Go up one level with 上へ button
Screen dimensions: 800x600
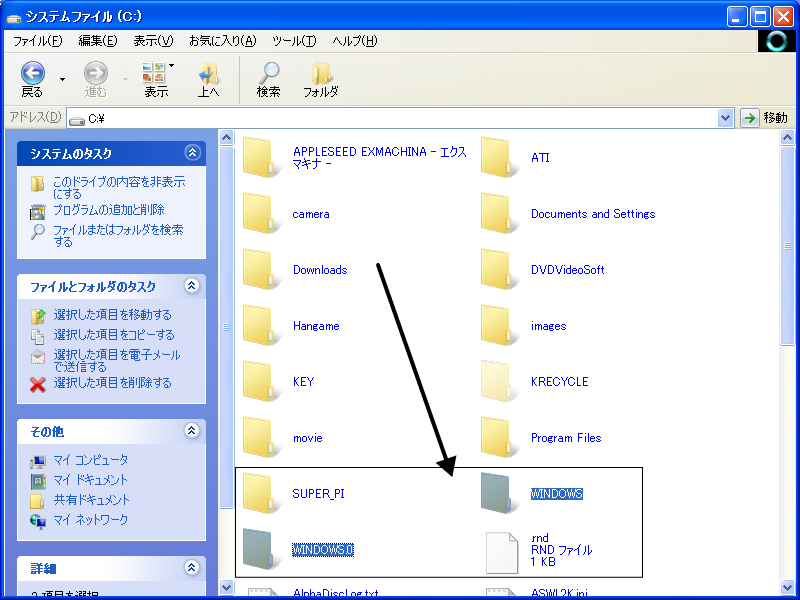click(x=208, y=80)
